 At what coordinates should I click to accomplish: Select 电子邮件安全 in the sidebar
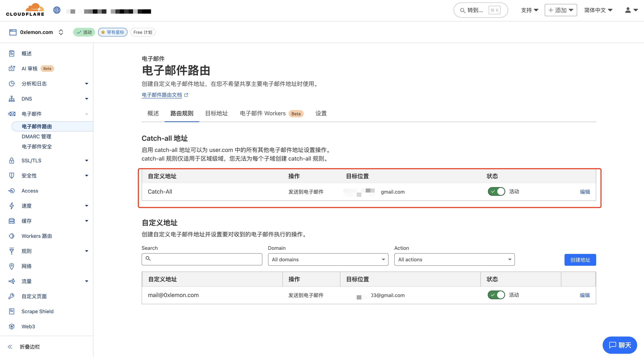click(37, 147)
